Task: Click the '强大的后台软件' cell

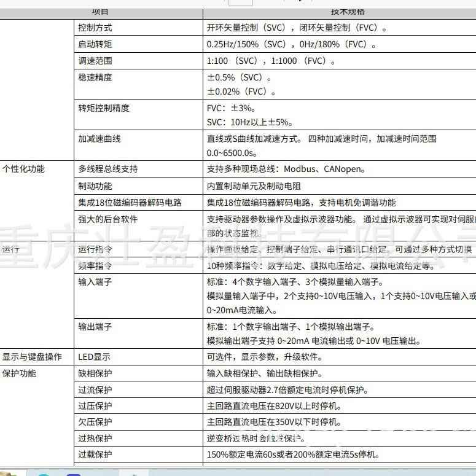Action: coord(138,226)
